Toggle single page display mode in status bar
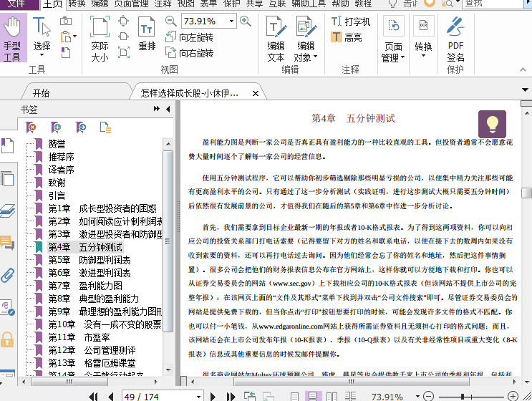This screenshot has height=401, width=532. [x=296, y=396]
